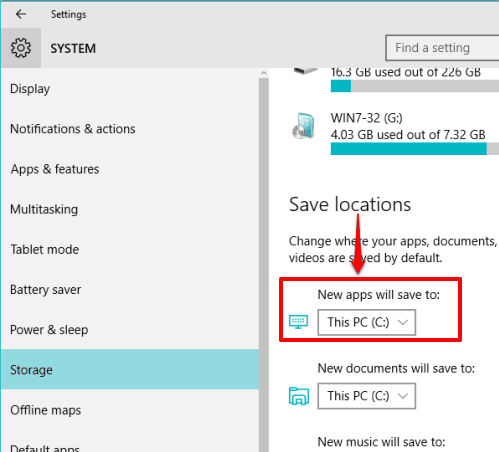Select the WIN7-32 (G:) drive icon
The height and width of the screenshot is (452, 499).
303,126
